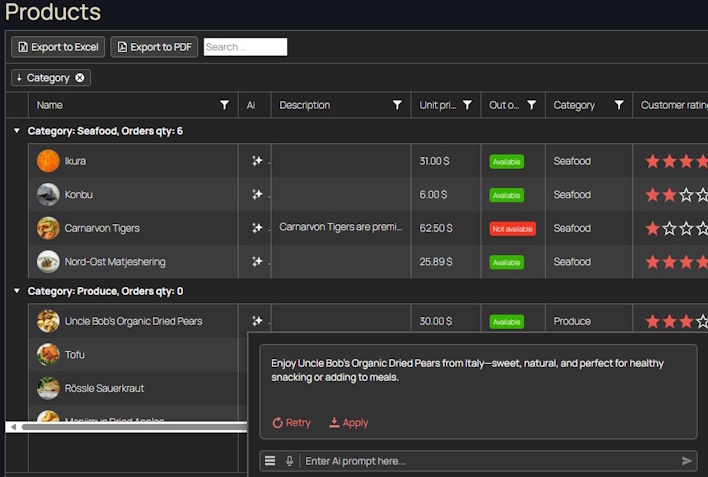Click the AI sparkle icon for Konbu
708x477 pixels.
click(x=257, y=195)
